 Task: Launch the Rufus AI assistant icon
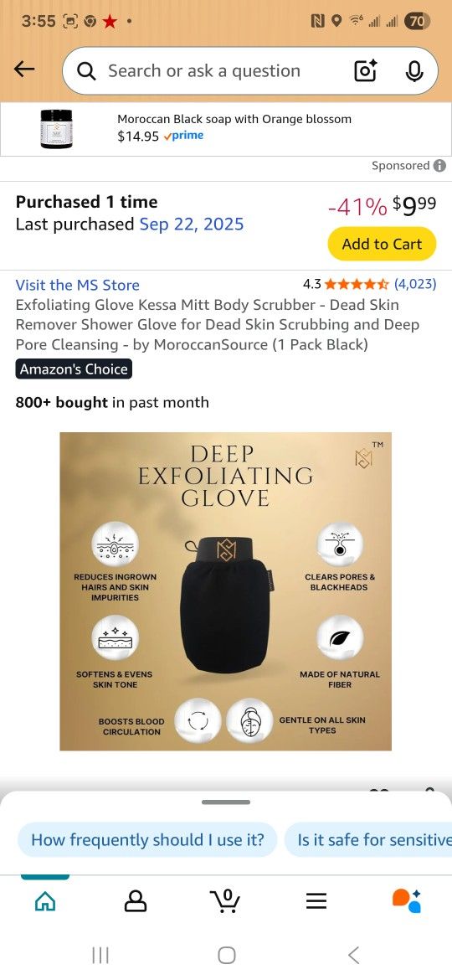pos(407,900)
